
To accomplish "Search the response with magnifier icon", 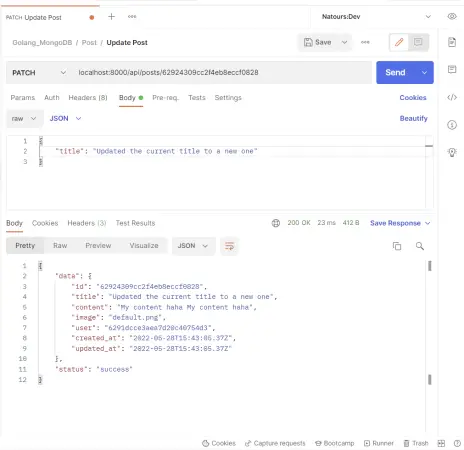I will [420, 246].
